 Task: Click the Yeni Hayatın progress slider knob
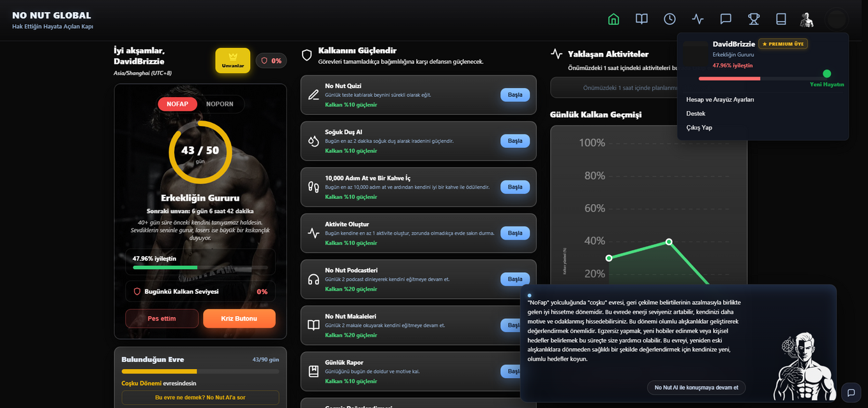827,74
